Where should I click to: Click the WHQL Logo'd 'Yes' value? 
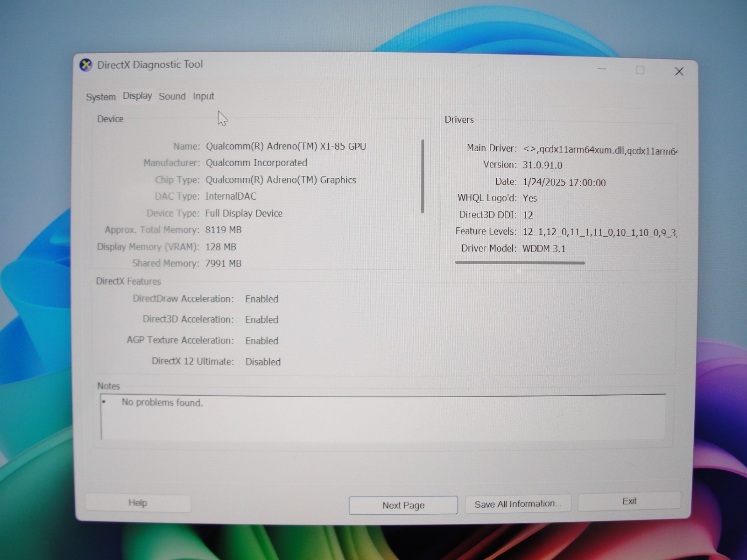click(529, 198)
